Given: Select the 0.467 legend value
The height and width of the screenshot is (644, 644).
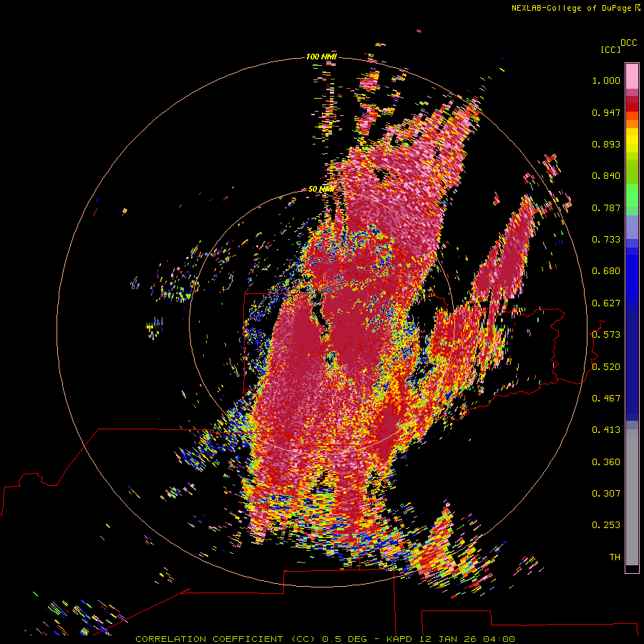Looking at the screenshot, I should click(606, 399).
